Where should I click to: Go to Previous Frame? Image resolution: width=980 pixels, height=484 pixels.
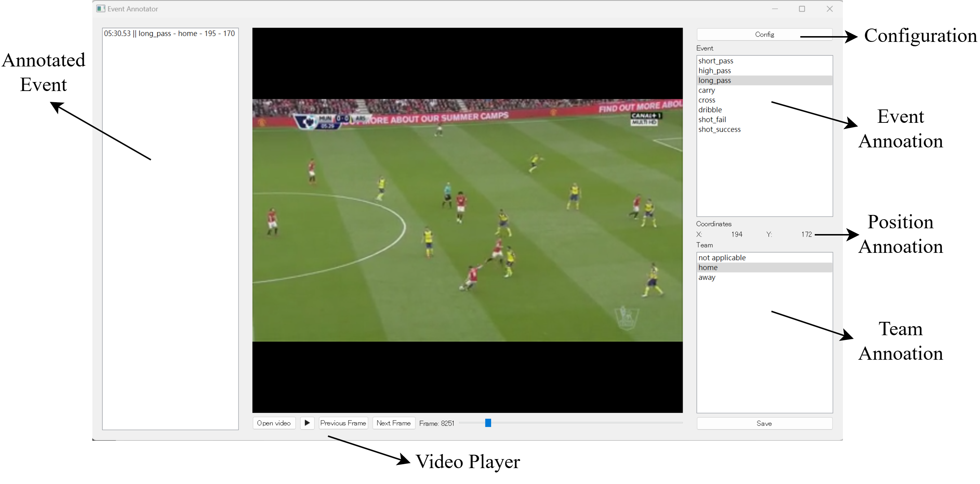343,423
